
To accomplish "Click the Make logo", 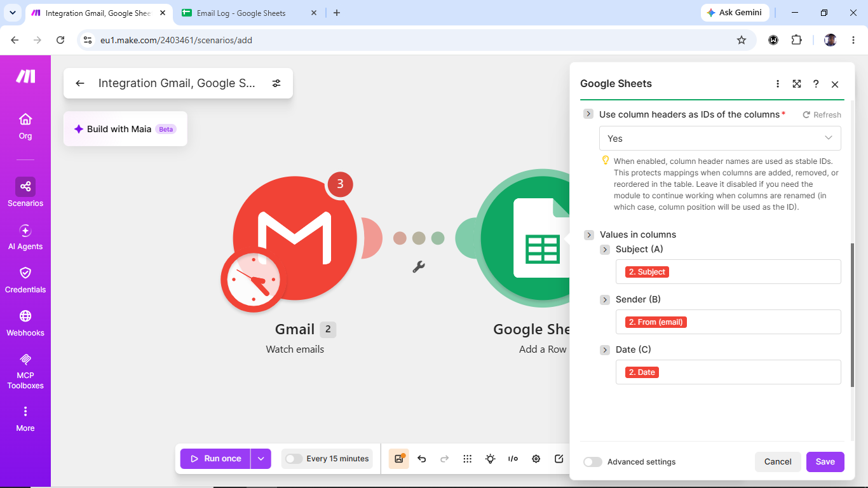I will coord(25,76).
